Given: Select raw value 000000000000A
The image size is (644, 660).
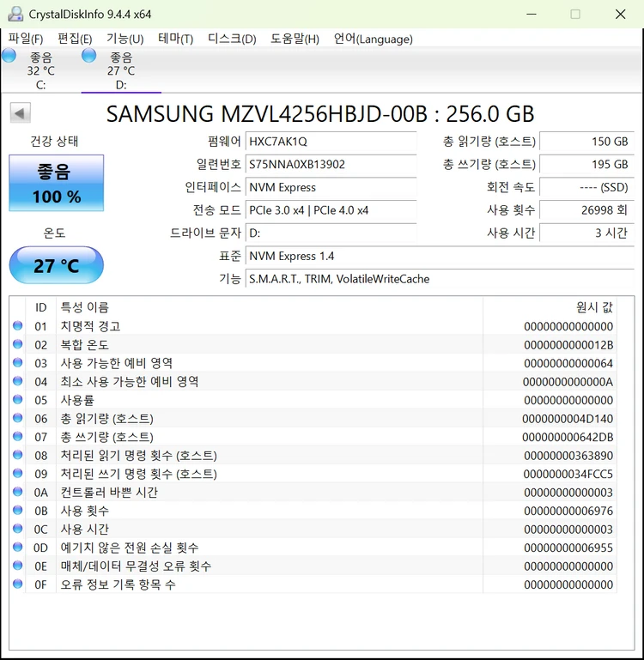Looking at the screenshot, I should [568, 382].
